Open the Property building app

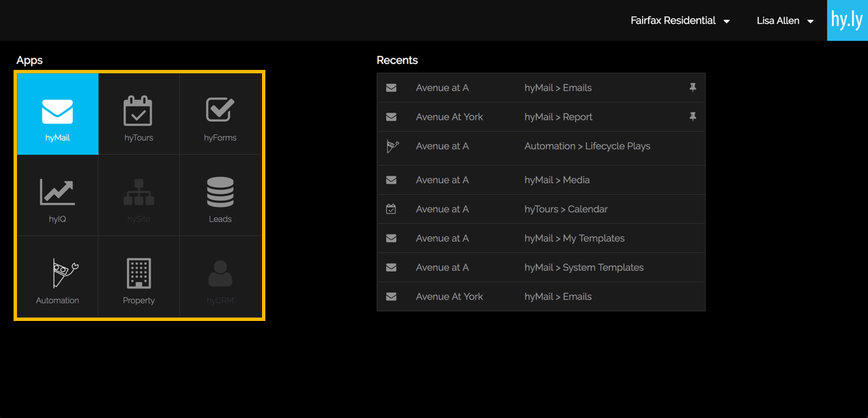139,277
